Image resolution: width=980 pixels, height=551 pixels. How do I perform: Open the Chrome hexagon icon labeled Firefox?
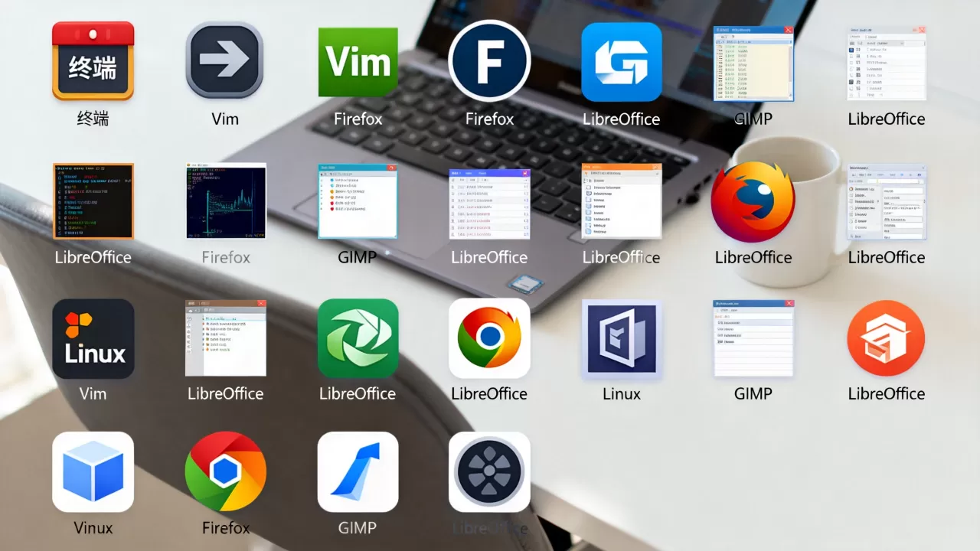225,472
